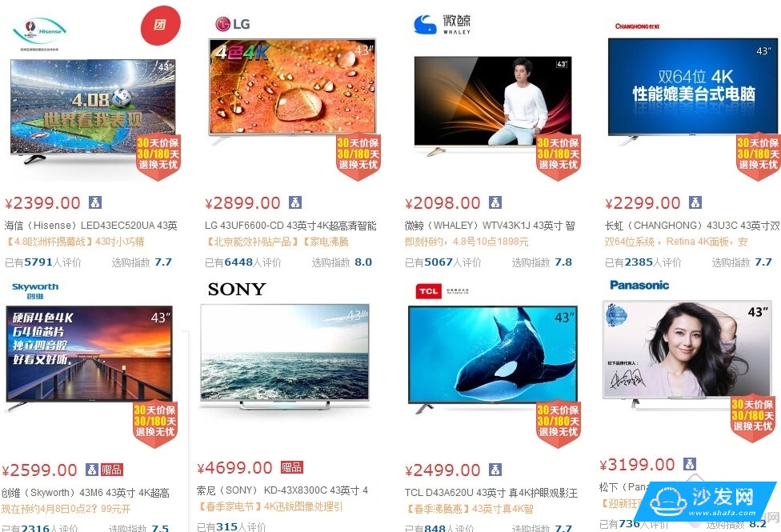Open the Hisense LED43EC520UA product title
The height and width of the screenshot is (532, 781).
[x=91, y=226]
